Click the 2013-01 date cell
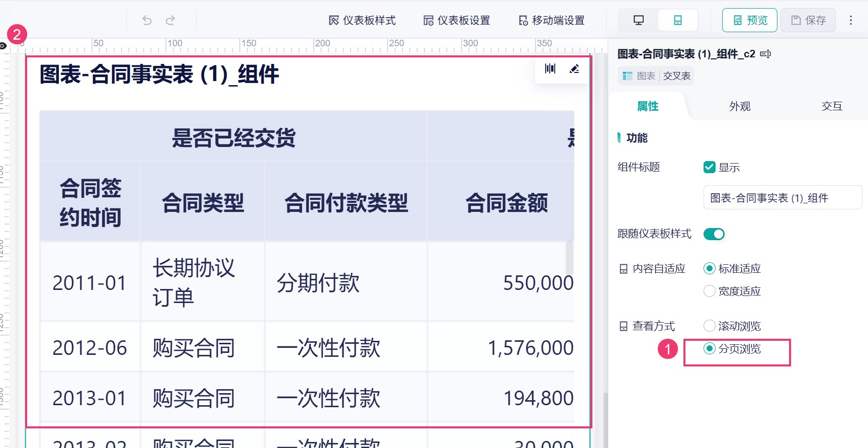The height and width of the screenshot is (448, 868). point(90,398)
